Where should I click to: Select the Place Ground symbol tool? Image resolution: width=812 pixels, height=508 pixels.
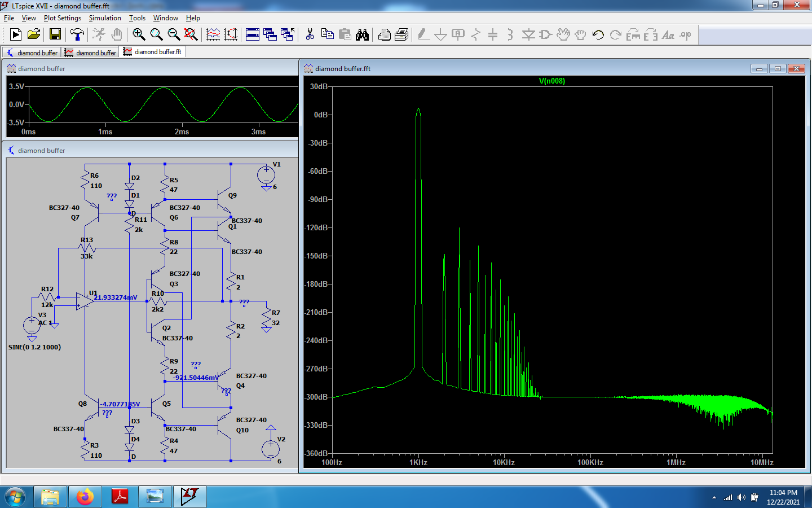coord(441,35)
